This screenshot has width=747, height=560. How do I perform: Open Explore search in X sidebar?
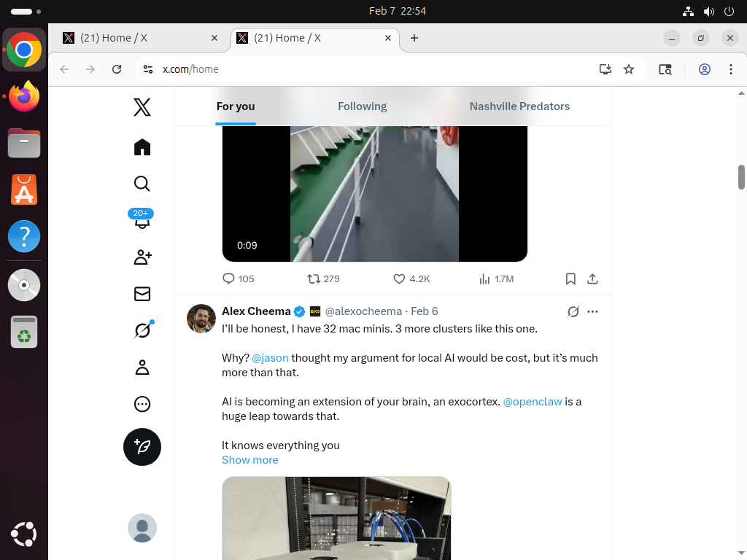tap(142, 184)
